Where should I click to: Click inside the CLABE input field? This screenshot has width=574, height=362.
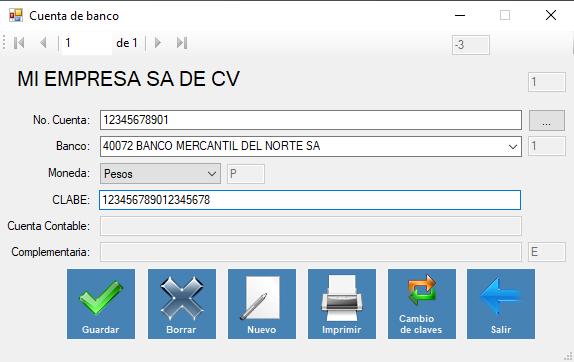click(310, 200)
